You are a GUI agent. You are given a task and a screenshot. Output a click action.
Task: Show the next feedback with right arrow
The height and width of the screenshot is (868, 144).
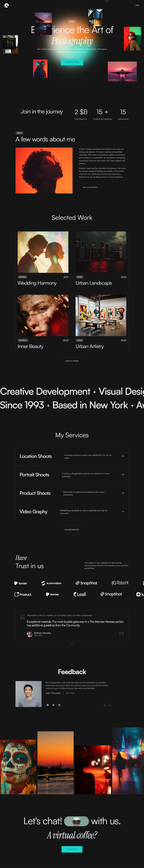click(x=109, y=705)
